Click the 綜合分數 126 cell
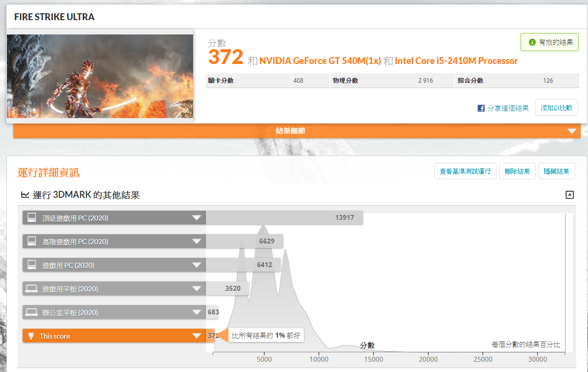This screenshot has width=588, height=372. 517,81
